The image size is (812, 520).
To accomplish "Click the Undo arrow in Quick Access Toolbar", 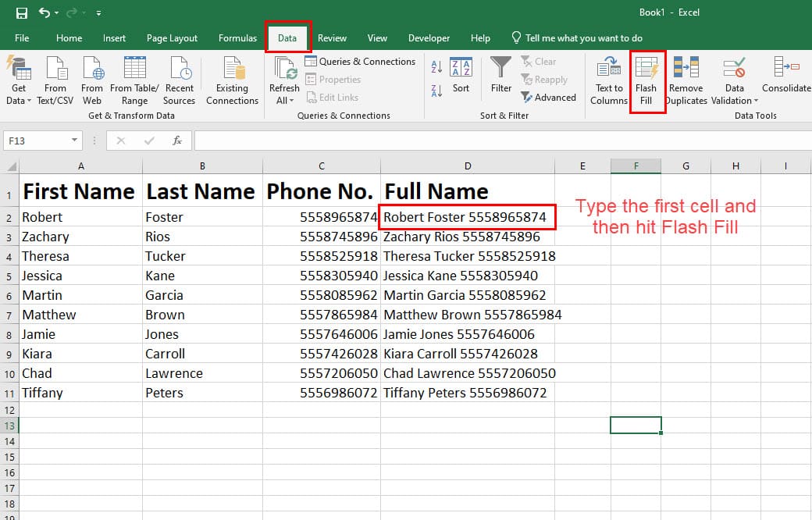I will coord(45,12).
